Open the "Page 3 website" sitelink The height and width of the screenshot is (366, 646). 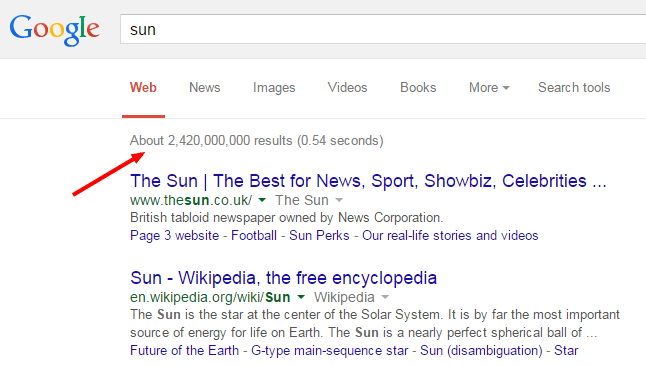pyautogui.click(x=174, y=235)
